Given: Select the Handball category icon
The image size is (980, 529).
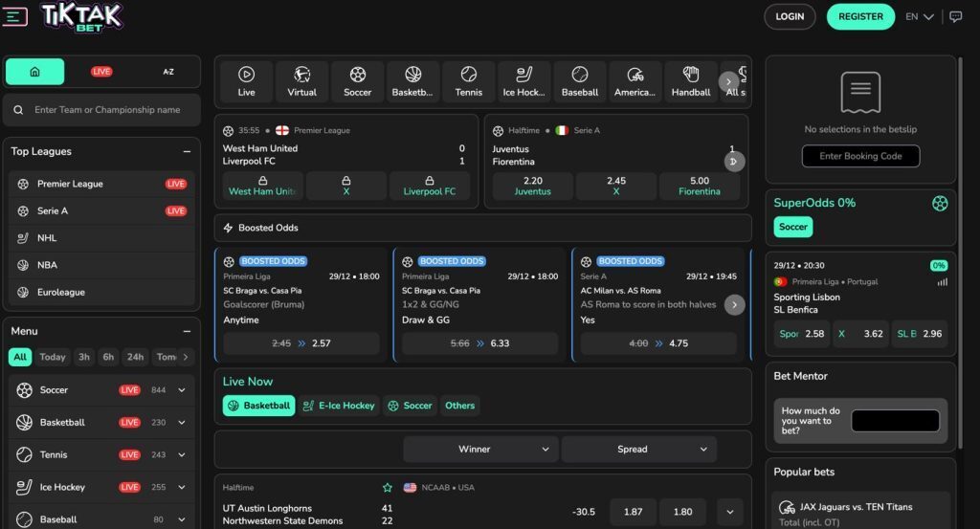Looking at the screenshot, I should 691,82.
